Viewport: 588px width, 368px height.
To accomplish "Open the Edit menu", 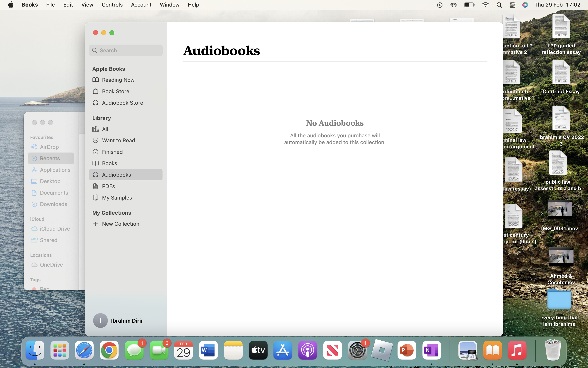I will pos(68,5).
